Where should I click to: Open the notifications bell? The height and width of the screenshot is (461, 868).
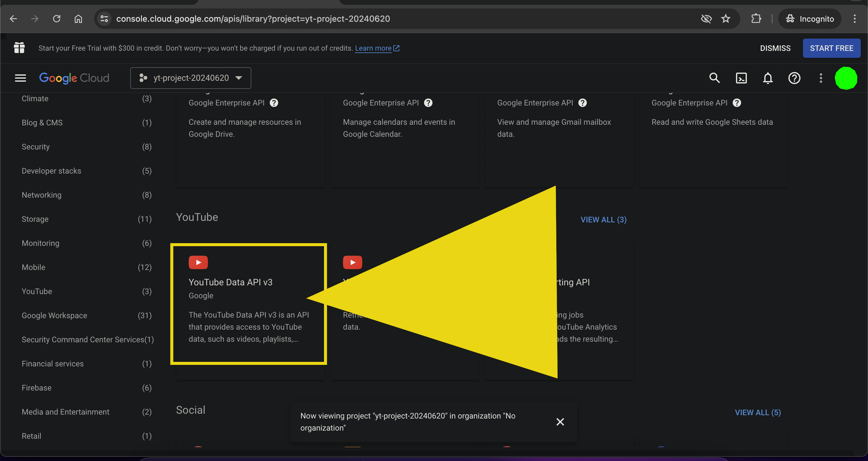768,78
